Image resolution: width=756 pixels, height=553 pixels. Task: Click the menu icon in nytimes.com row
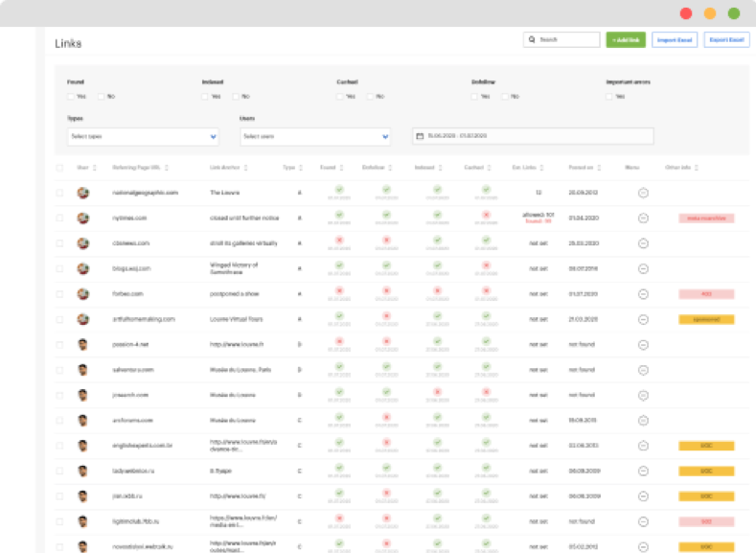tap(643, 218)
